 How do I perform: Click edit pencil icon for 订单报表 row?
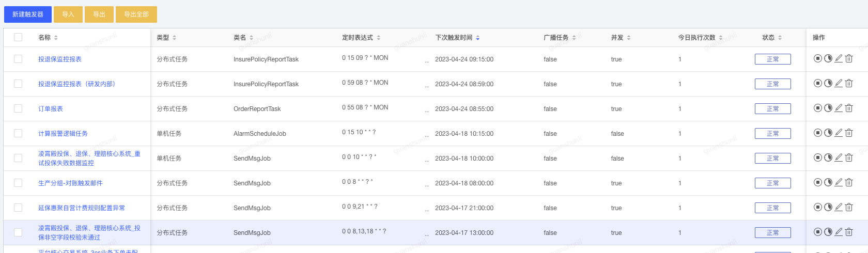point(839,108)
